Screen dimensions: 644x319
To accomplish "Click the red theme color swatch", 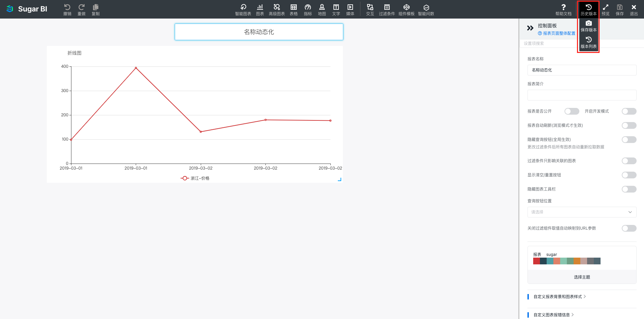I will (x=537, y=261).
